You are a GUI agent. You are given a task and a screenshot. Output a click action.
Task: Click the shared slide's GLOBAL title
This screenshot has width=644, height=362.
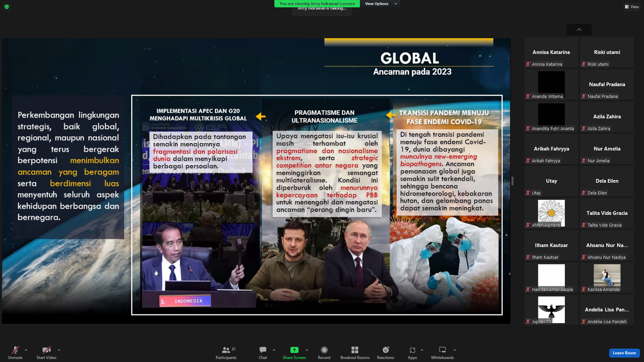[x=410, y=58]
